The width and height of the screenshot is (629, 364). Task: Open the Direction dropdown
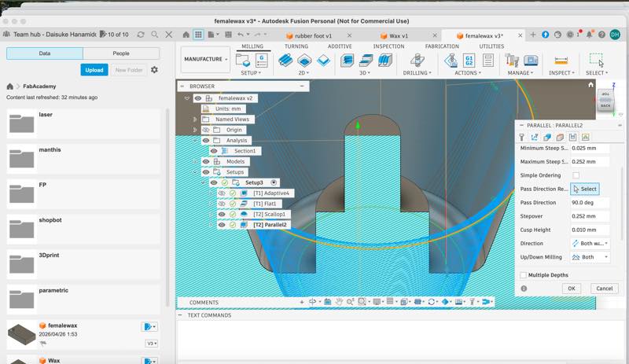point(590,243)
